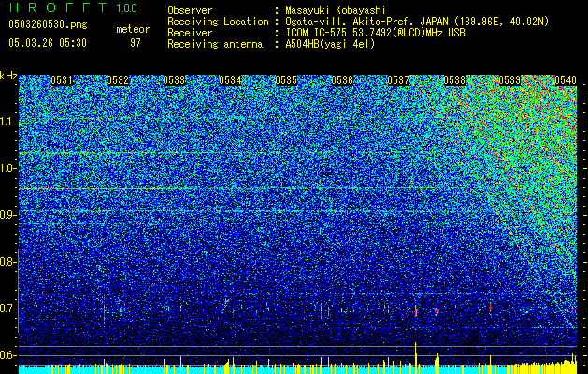Click the 0533 time marker
This screenshot has height=374, width=588.
[174, 80]
